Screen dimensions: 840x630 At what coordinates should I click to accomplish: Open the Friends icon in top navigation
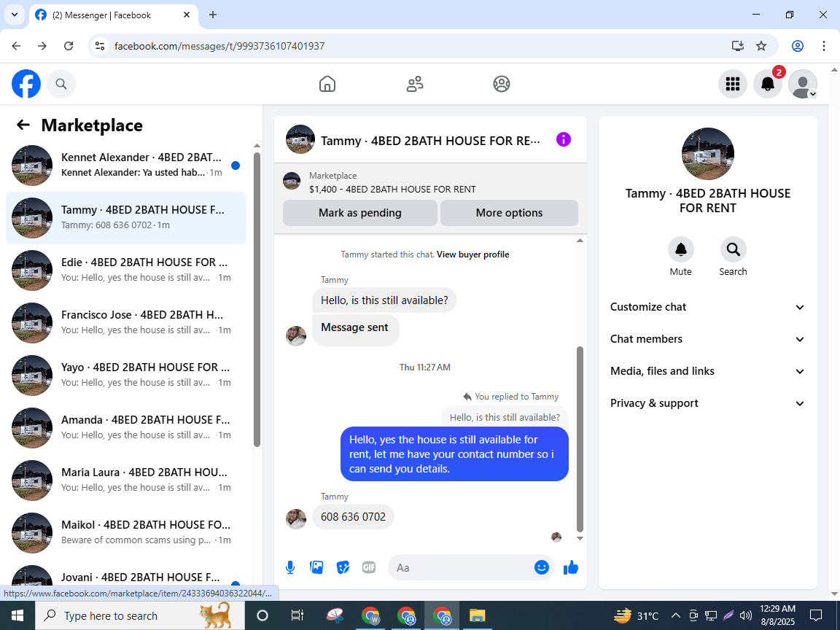point(415,84)
